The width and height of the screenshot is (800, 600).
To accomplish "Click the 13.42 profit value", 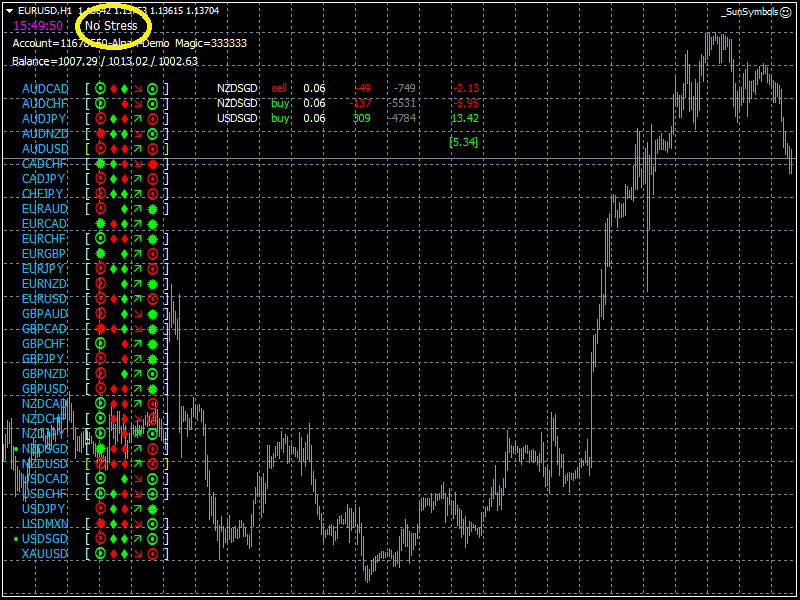I will (x=464, y=118).
